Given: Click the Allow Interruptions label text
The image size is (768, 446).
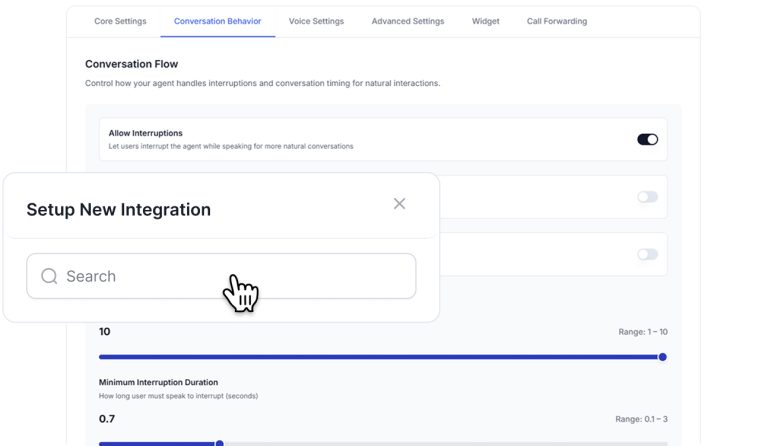Looking at the screenshot, I should pyautogui.click(x=145, y=133).
